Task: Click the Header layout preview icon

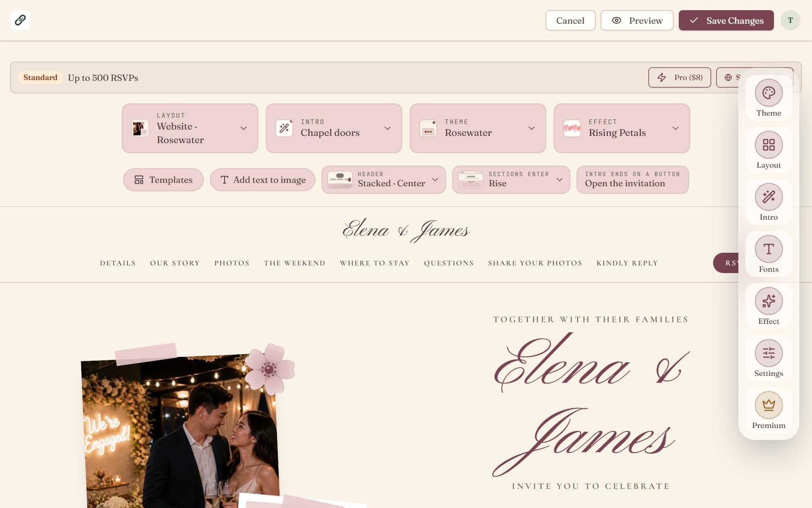Action: coord(340,179)
